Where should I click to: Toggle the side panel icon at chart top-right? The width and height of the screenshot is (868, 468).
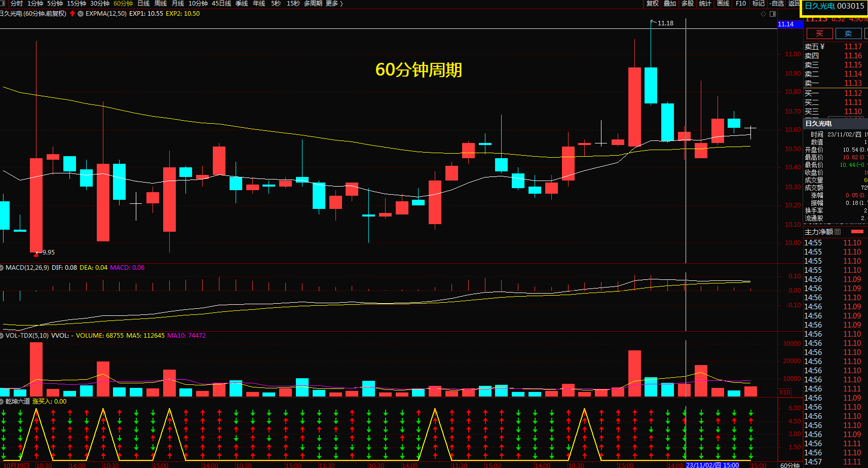point(772,14)
